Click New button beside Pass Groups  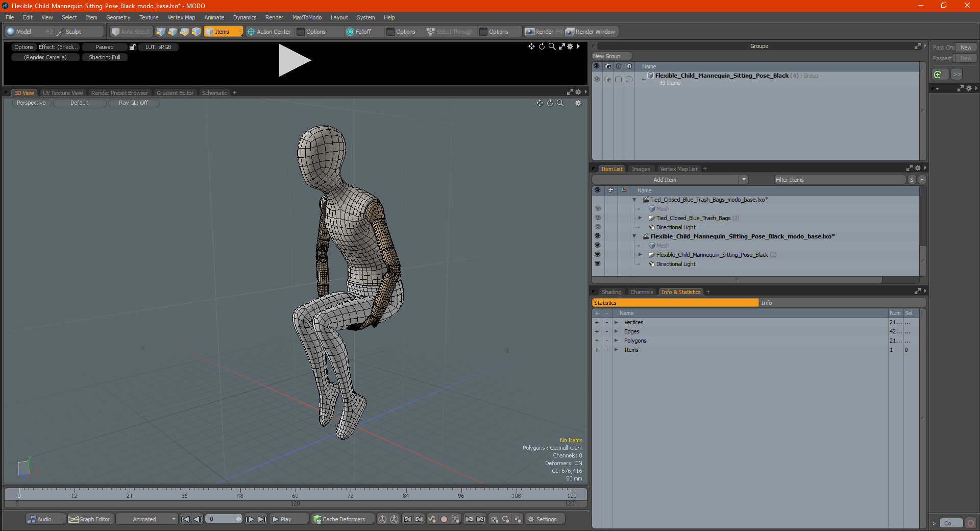[x=966, y=47]
